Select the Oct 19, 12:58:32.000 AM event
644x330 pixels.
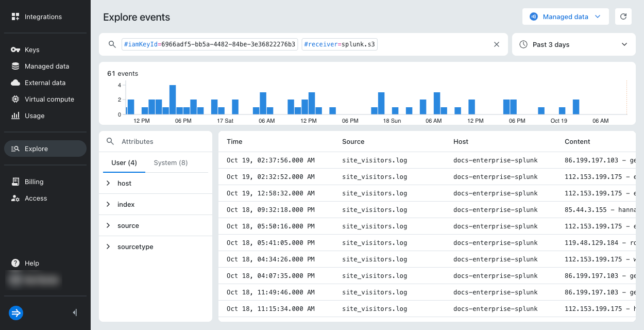[427, 193]
